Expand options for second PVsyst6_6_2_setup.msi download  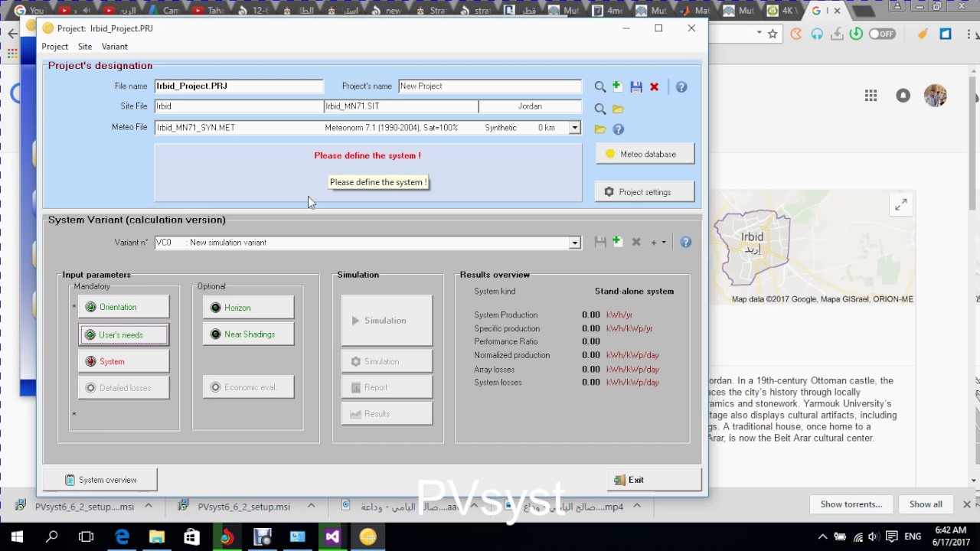click(311, 506)
